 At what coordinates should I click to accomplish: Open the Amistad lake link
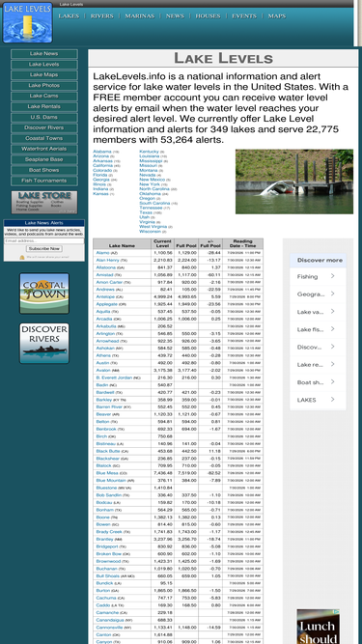point(105,275)
